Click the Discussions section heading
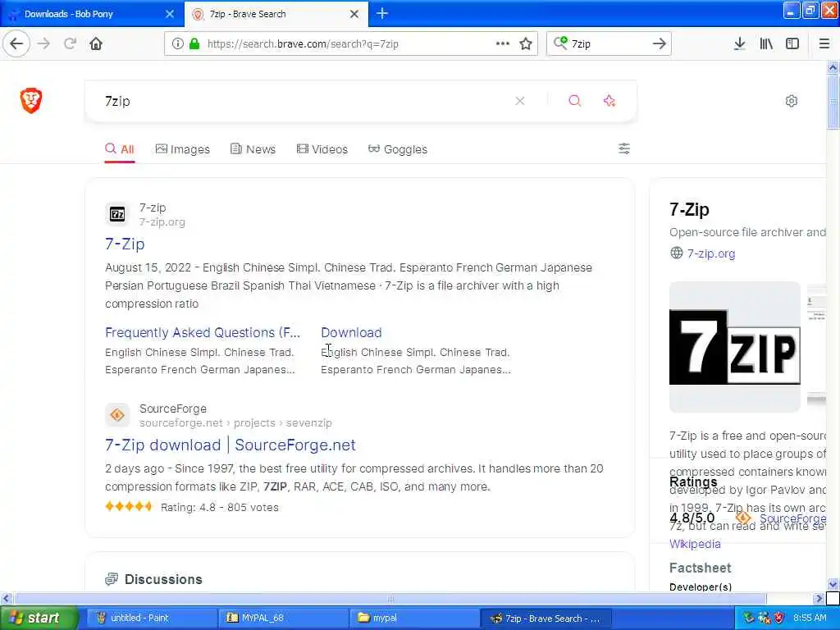Screen dimensions: 840x630 163,579
